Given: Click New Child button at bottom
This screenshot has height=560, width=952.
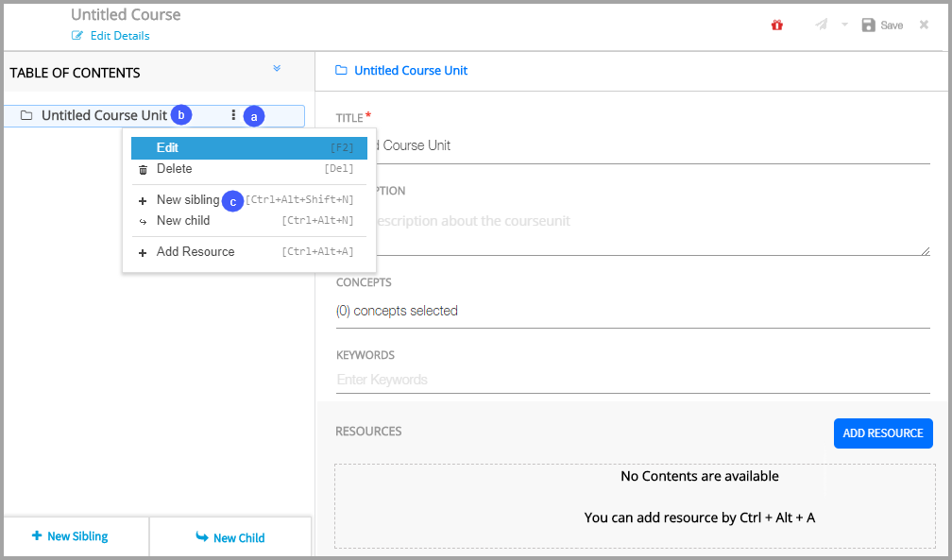Looking at the screenshot, I should (x=230, y=537).
